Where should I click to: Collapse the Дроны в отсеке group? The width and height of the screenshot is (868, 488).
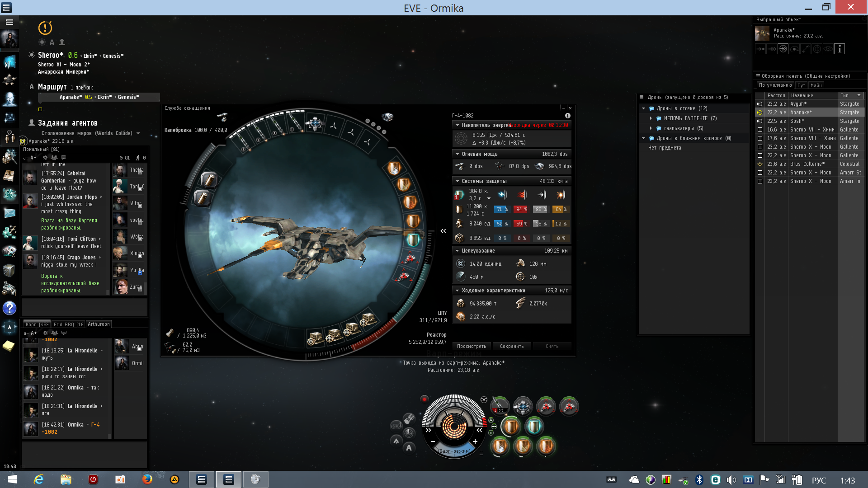pos(643,108)
